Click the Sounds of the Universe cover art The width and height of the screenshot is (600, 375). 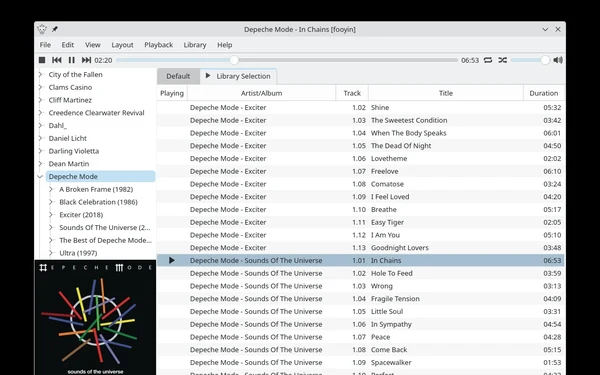tap(95, 318)
